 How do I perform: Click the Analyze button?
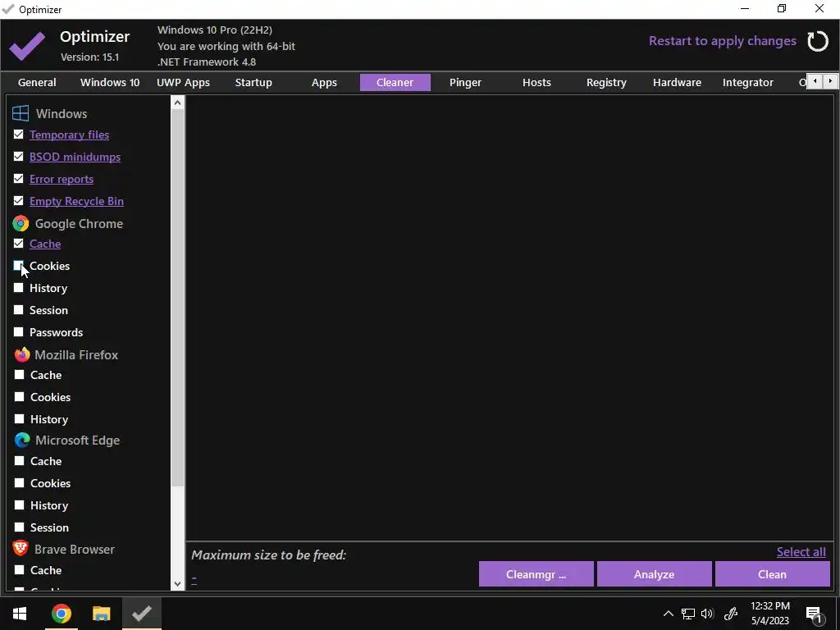click(x=654, y=574)
